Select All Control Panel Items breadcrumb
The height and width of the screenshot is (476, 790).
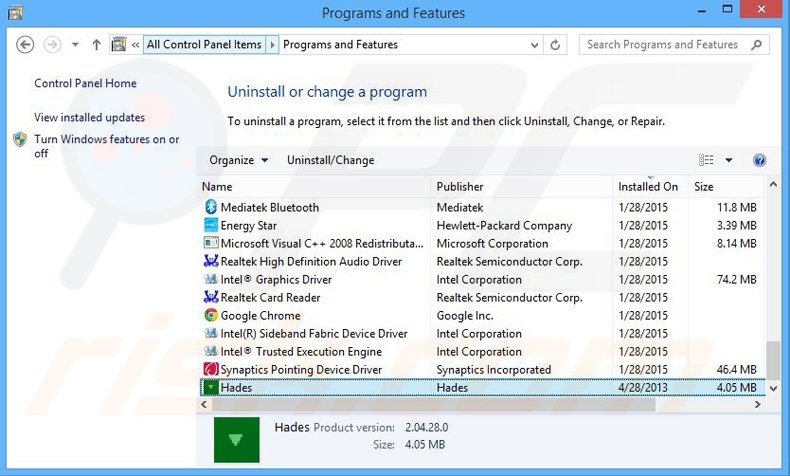pyautogui.click(x=204, y=44)
